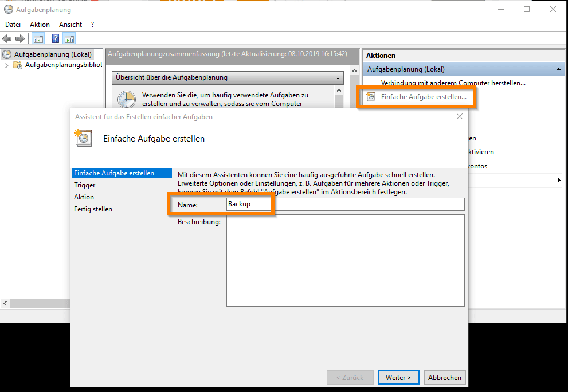Image resolution: width=568 pixels, height=392 pixels.
Task: Click the clock icon beside Aufgabenplanung (Lokal)
Action: coord(7,54)
